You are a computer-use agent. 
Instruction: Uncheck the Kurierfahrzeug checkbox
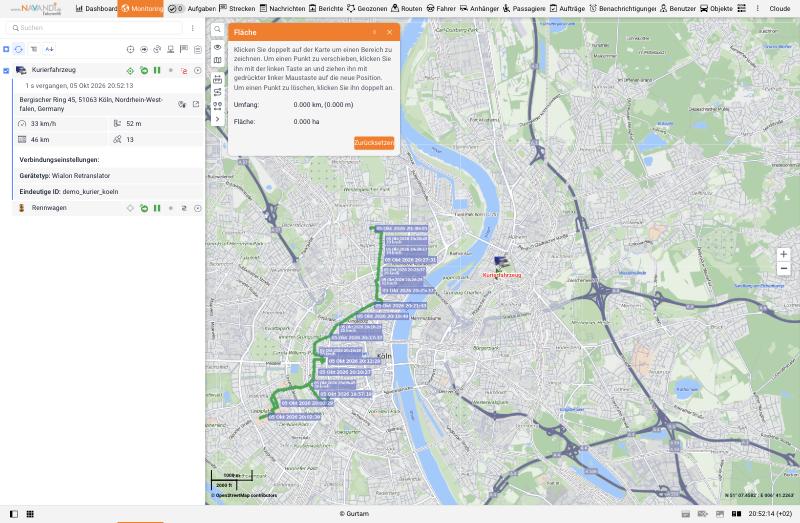6,71
